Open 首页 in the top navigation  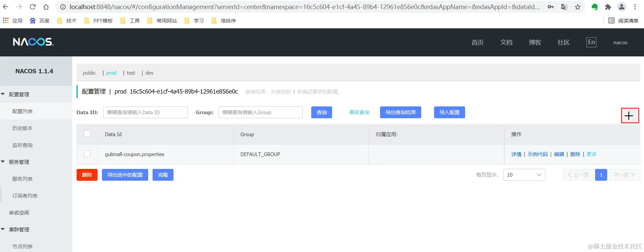[x=478, y=42]
